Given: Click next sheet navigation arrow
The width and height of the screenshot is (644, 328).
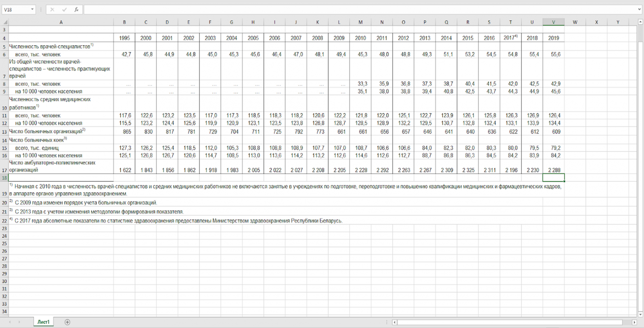Looking at the screenshot, I should click(19, 322).
